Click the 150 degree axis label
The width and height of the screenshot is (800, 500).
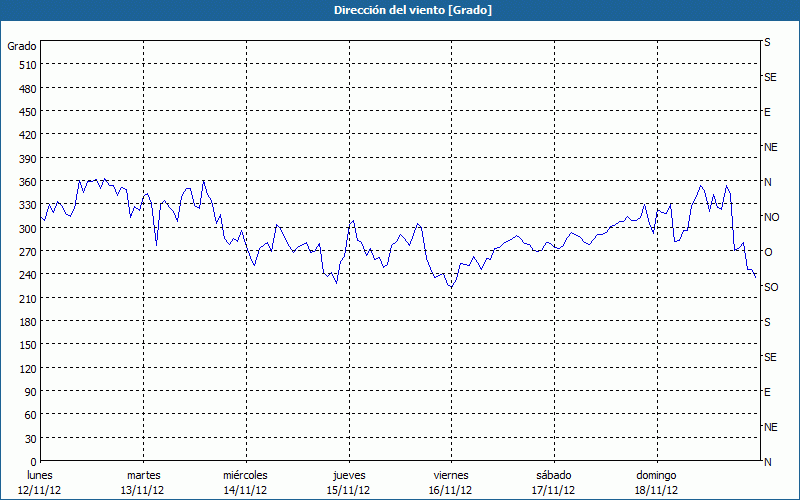click(28, 345)
